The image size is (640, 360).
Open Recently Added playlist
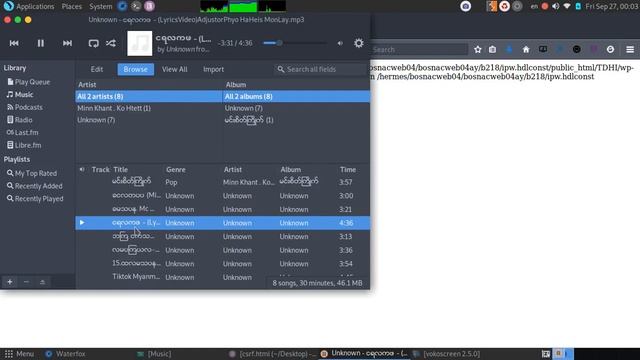click(35, 186)
